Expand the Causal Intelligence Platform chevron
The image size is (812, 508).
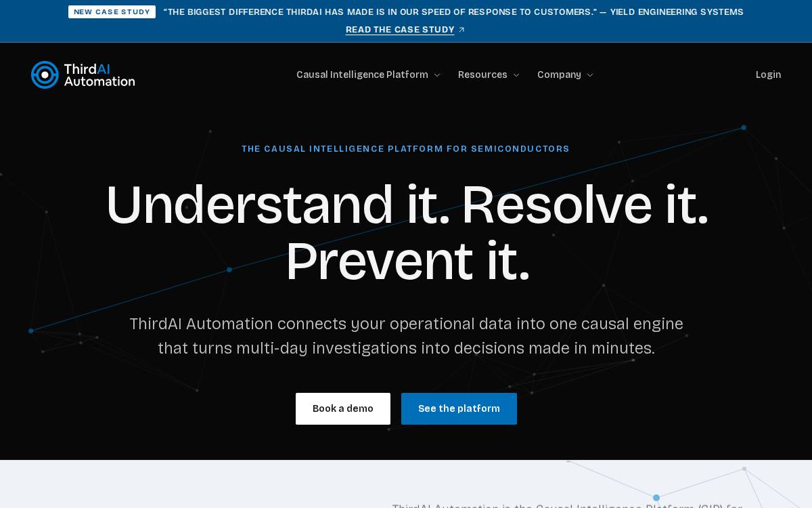(437, 75)
